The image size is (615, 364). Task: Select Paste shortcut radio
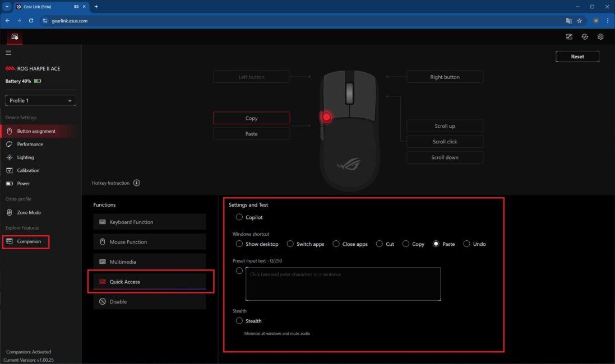pos(436,244)
